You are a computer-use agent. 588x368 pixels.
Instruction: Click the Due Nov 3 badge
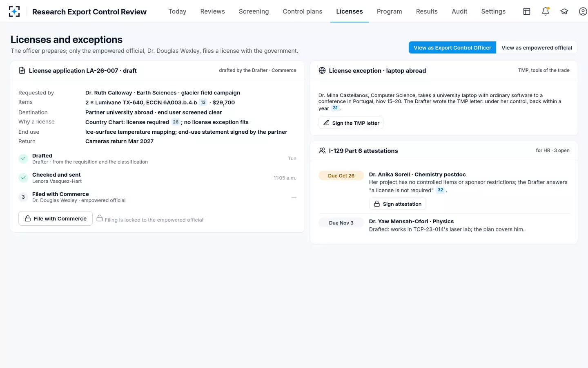tap(341, 222)
